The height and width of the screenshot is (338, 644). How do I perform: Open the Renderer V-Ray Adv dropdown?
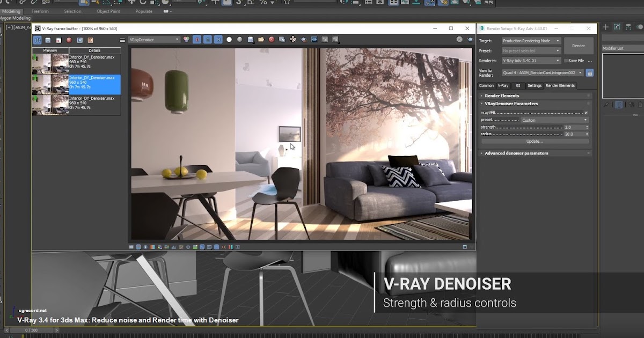coord(531,61)
